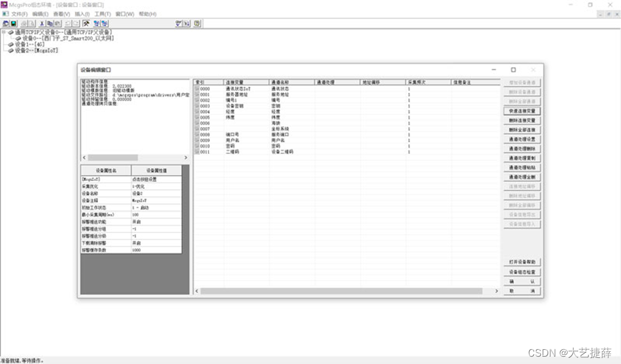Click the download-arrow toolbar icon

[x=187, y=24]
